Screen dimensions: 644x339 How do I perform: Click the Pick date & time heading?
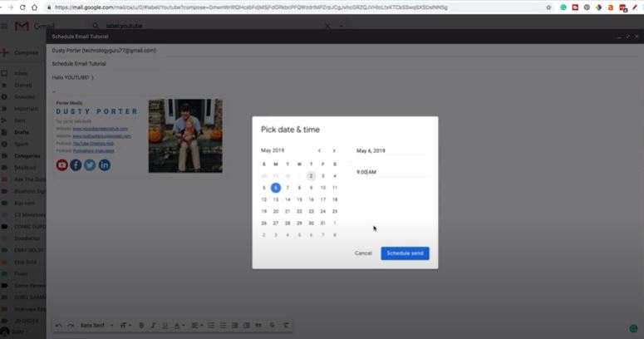(x=290, y=130)
